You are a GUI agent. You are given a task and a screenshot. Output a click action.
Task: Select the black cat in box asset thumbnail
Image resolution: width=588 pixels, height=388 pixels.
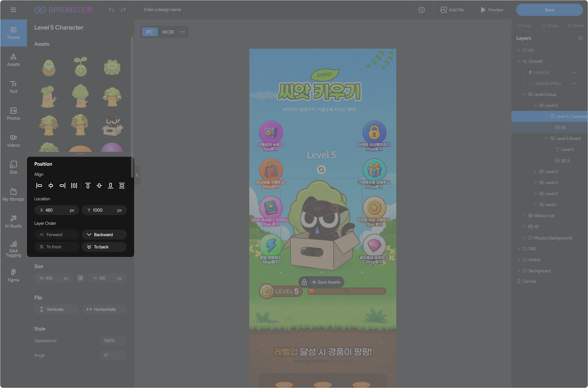tap(112, 126)
